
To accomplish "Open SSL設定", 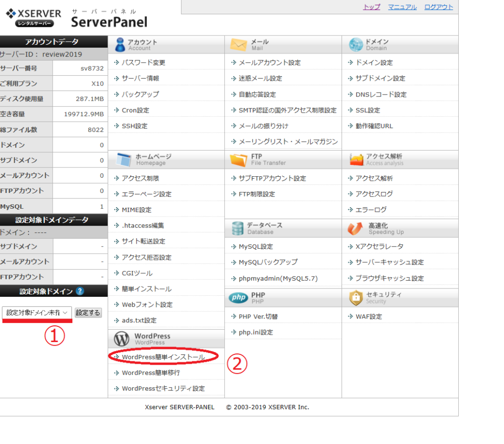I will [x=368, y=110].
